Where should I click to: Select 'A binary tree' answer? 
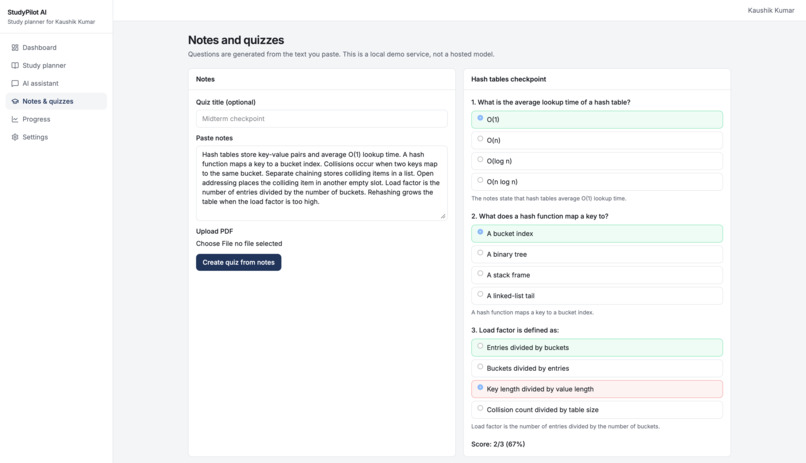597,254
